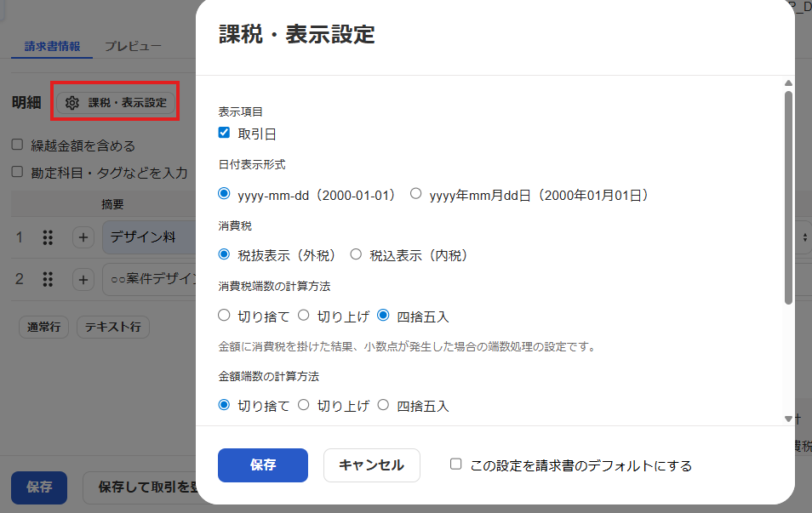Choose 四捨五入 for 金額端数の計算方法
Screen dimensions: 812x513
pyautogui.click(x=383, y=405)
